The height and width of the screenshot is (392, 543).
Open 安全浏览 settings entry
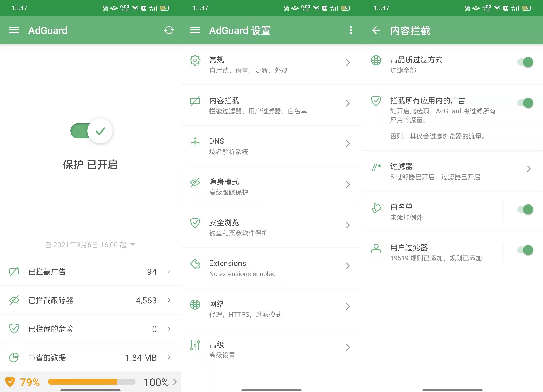271,227
